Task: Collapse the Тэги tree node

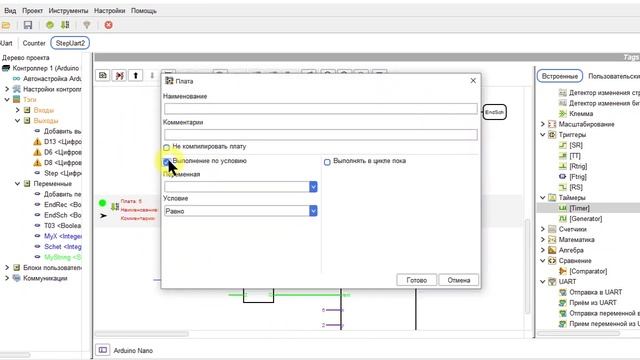Action: [7, 100]
